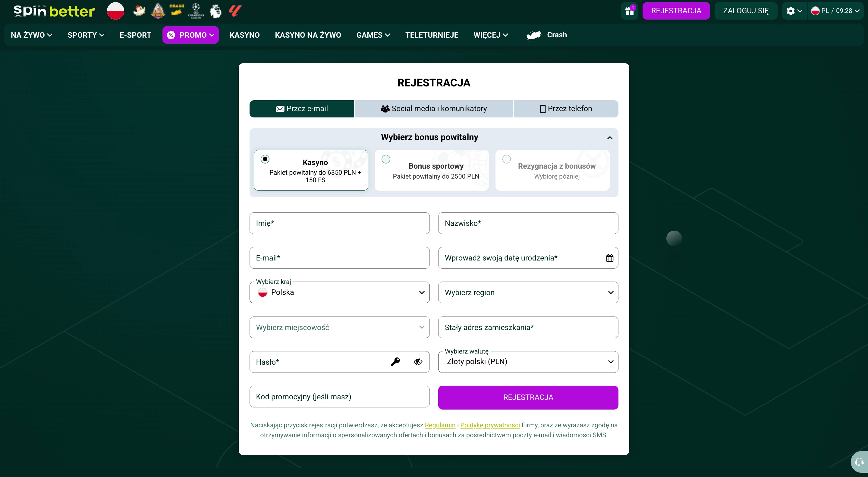Viewport: 868px width, 477px height.
Task: Go to TELETURNIEJE
Action: 432,35
